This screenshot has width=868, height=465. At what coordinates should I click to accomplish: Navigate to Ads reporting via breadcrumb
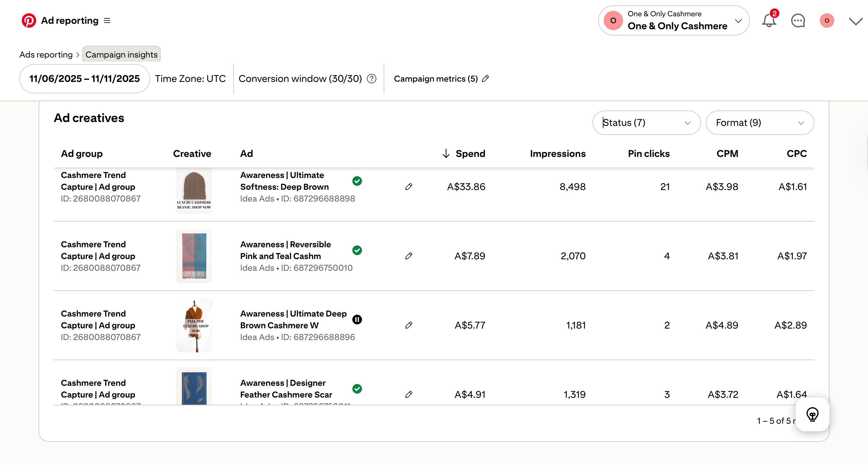pyautogui.click(x=46, y=54)
